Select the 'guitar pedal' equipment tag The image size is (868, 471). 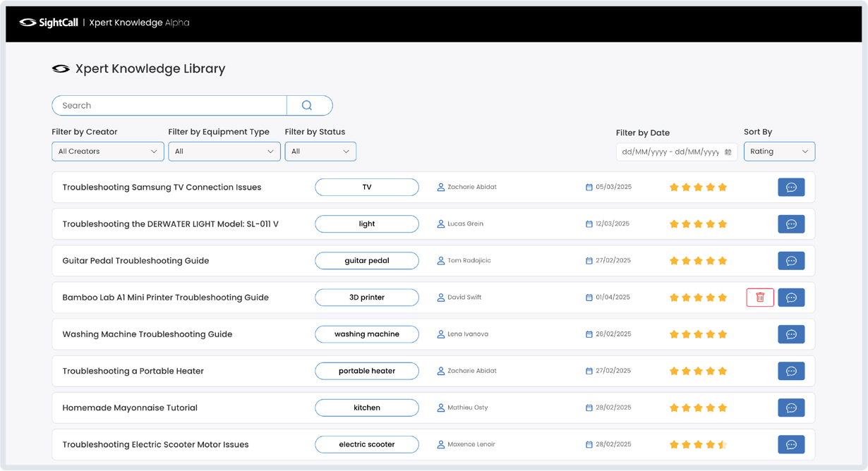click(366, 261)
